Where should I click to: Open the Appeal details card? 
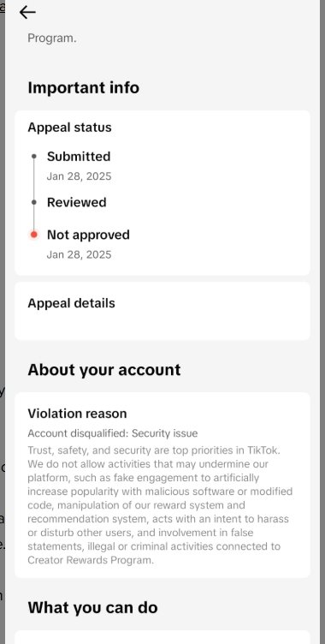click(162, 311)
